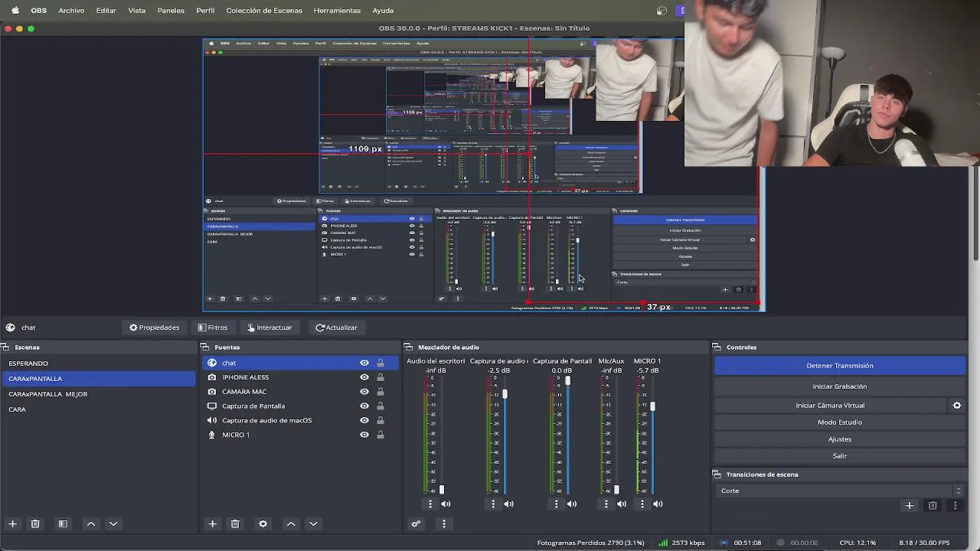Click Iniciar Cámara Virtual button
Image resolution: width=980 pixels, height=551 pixels.
click(830, 406)
